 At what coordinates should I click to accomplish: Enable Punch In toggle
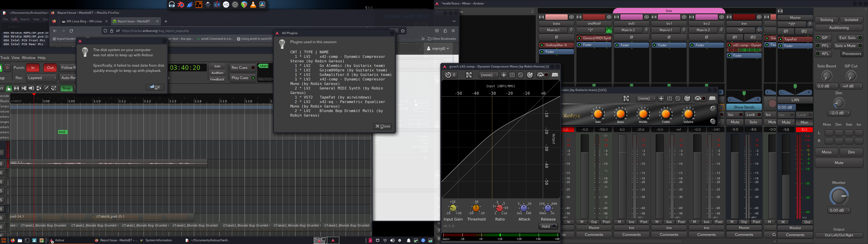[x=33, y=68]
